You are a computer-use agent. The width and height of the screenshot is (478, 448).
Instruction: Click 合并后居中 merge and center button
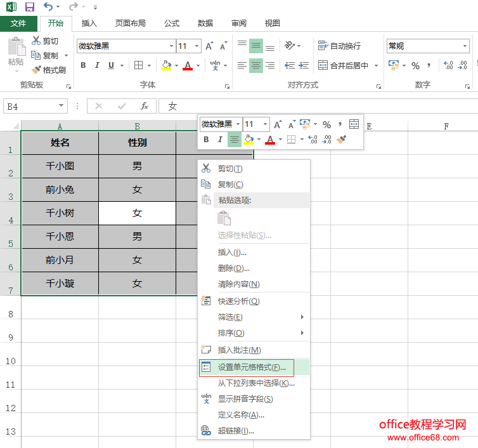[344, 65]
